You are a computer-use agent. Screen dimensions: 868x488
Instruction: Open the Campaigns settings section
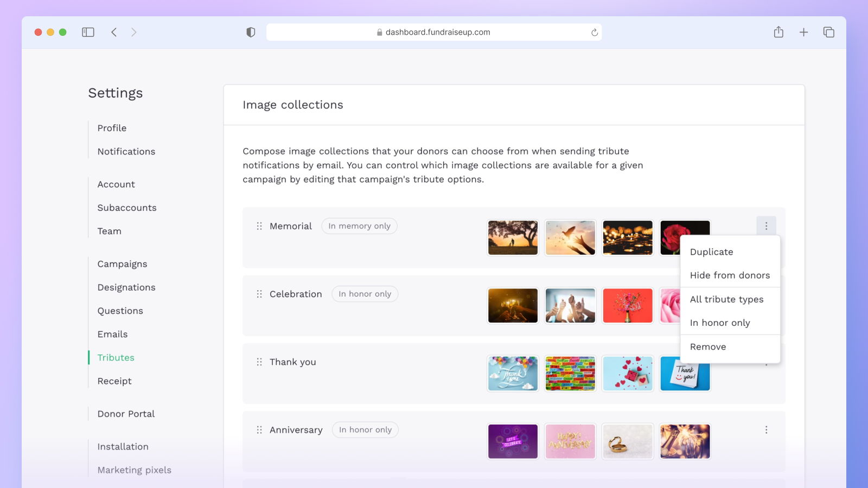pos(122,264)
